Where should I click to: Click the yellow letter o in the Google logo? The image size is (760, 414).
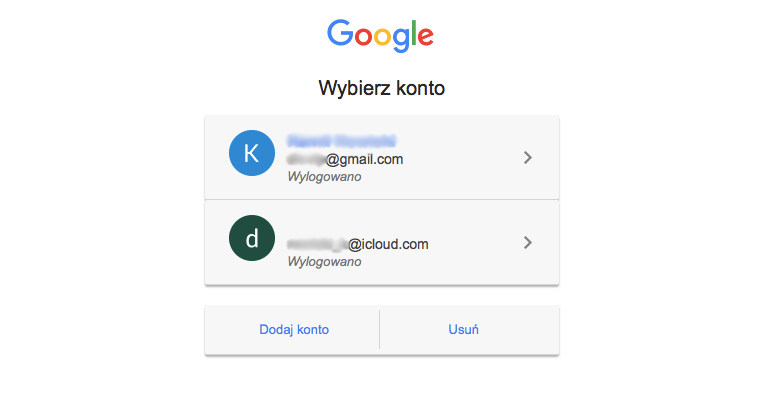pos(382,37)
